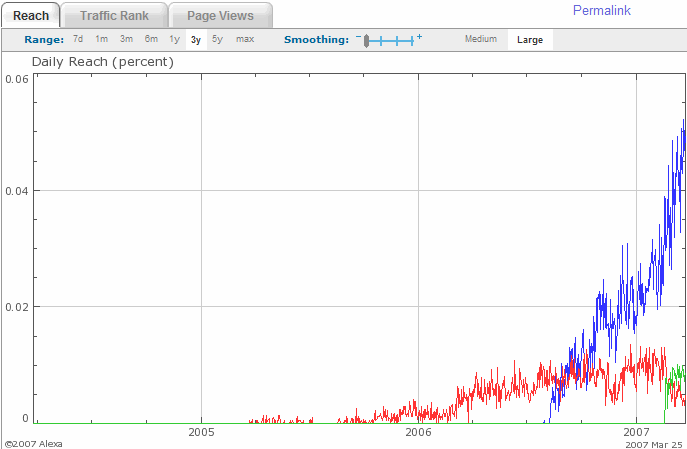Choose Large graph size
Viewport: 687px width, 449px height.
530,40
